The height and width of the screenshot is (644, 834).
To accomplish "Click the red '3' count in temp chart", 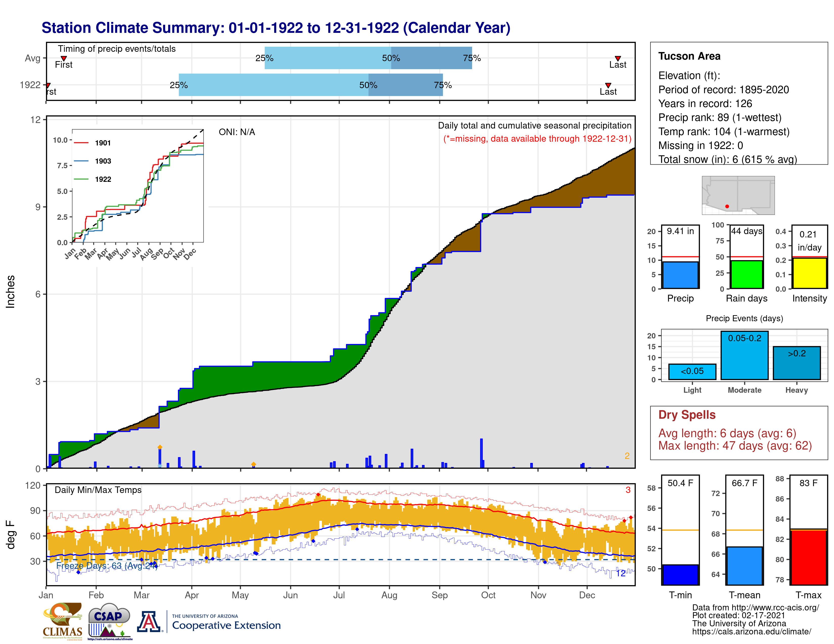I will (628, 490).
